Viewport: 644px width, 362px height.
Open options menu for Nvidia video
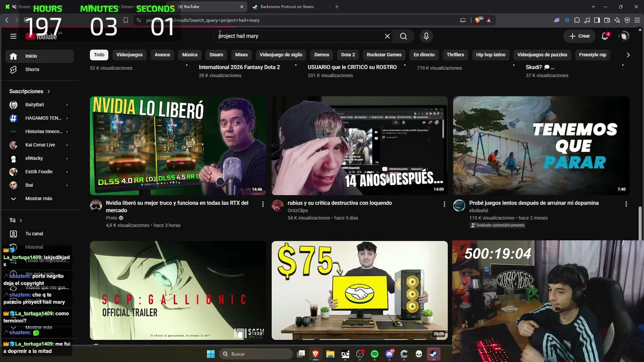click(x=263, y=204)
